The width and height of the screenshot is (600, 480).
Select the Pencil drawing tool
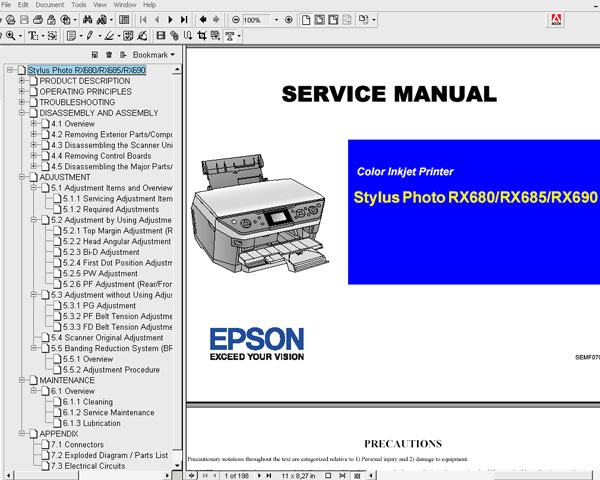(x=90, y=36)
